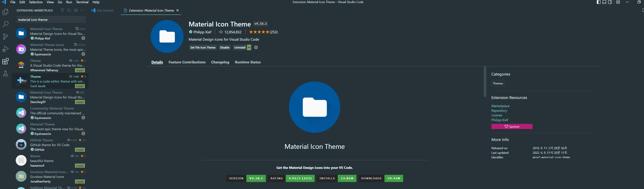Switch to the Changelog tab
644x189 pixels.
(220, 62)
